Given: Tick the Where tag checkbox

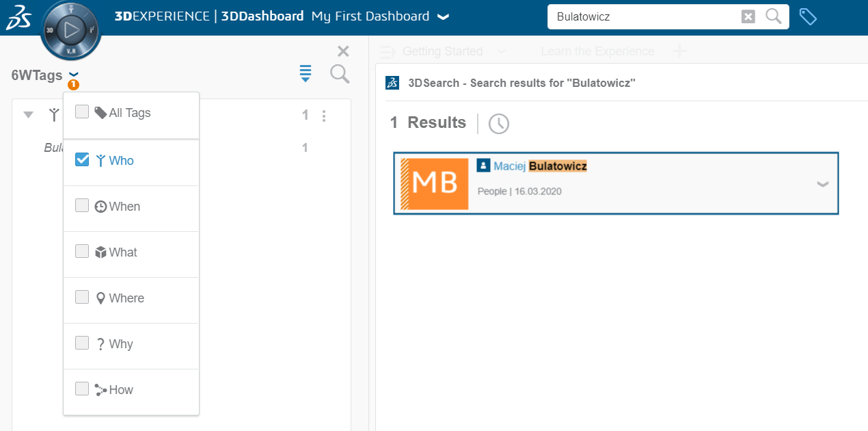Looking at the screenshot, I should click(82, 298).
